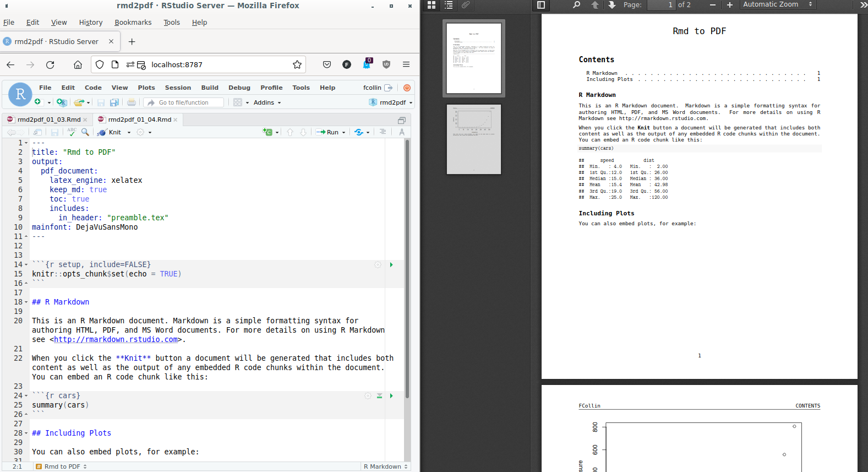
Task: Open the Addins dropdown
Action: pyautogui.click(x=268, y=102)
